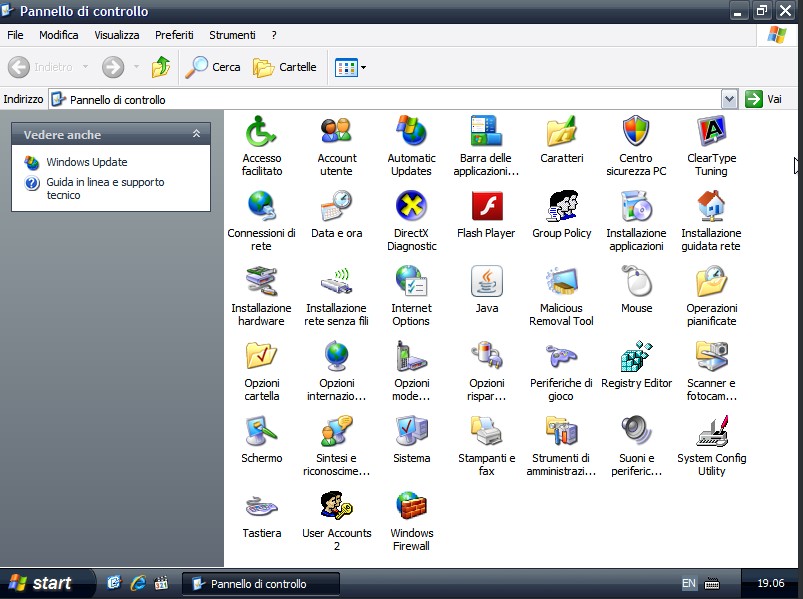The image size is (803, 599).
Task: Open the Windows start menu
Action: tap(47, 583)
